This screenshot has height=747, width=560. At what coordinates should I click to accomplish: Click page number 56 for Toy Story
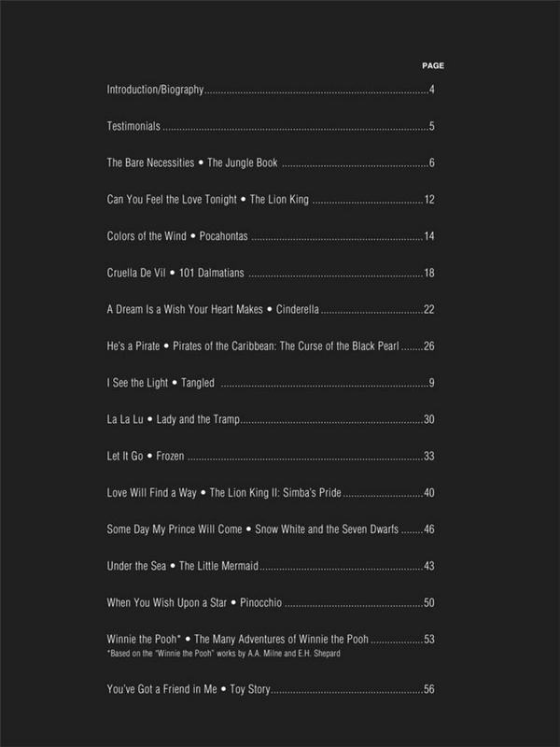tap(429, 689)
